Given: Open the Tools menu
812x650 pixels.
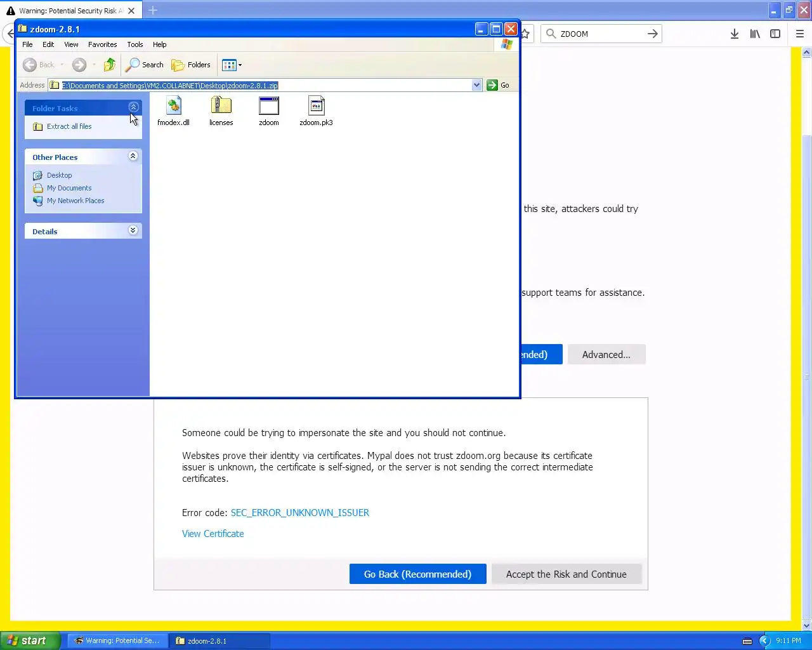Looking at the screenshot, I should point(135,44).
